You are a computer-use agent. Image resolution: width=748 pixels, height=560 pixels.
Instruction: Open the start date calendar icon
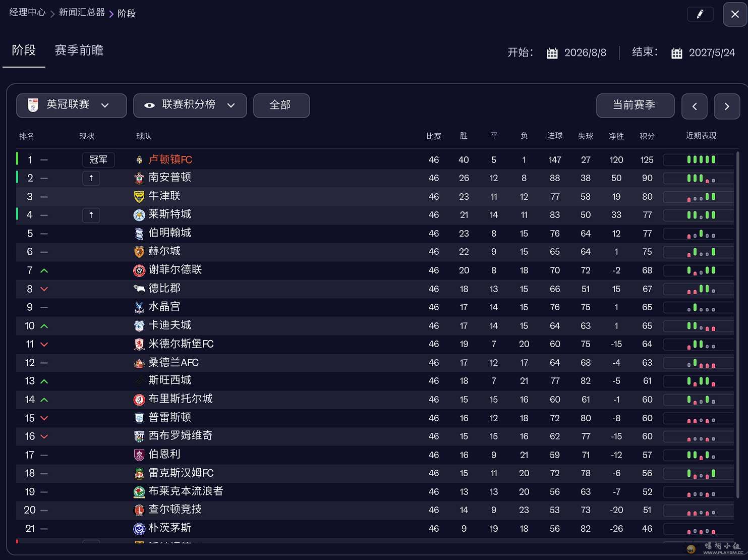552,53
